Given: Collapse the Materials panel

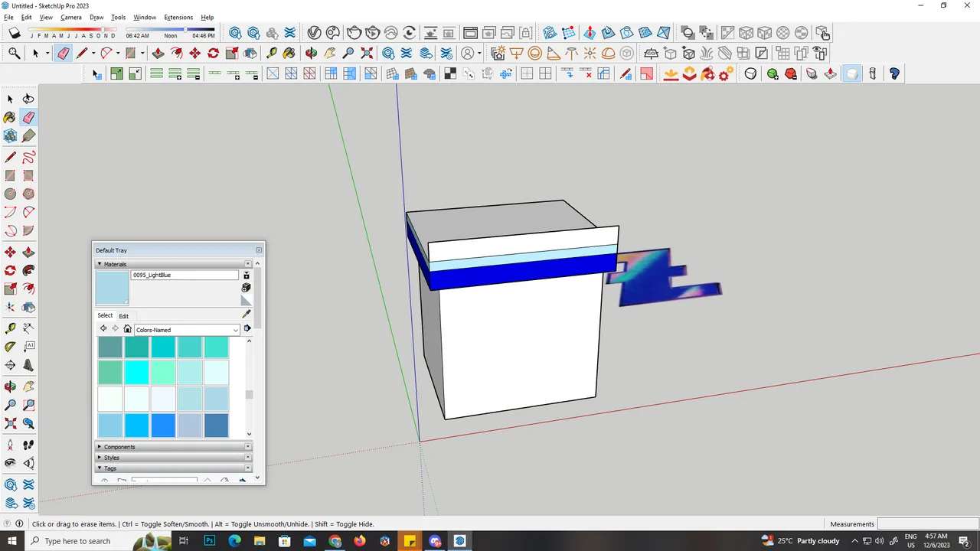Looking at the screenshot, I should point(100,264).
